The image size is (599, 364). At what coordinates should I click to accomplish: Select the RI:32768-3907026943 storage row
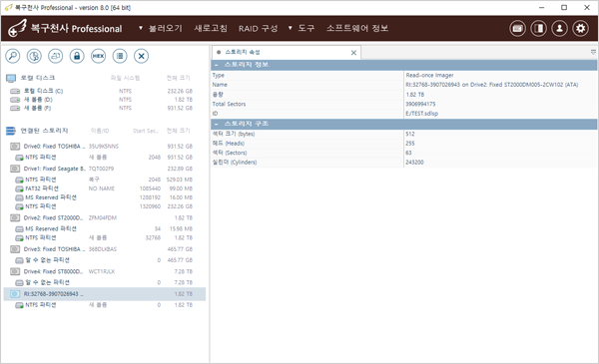click(104, 294)
